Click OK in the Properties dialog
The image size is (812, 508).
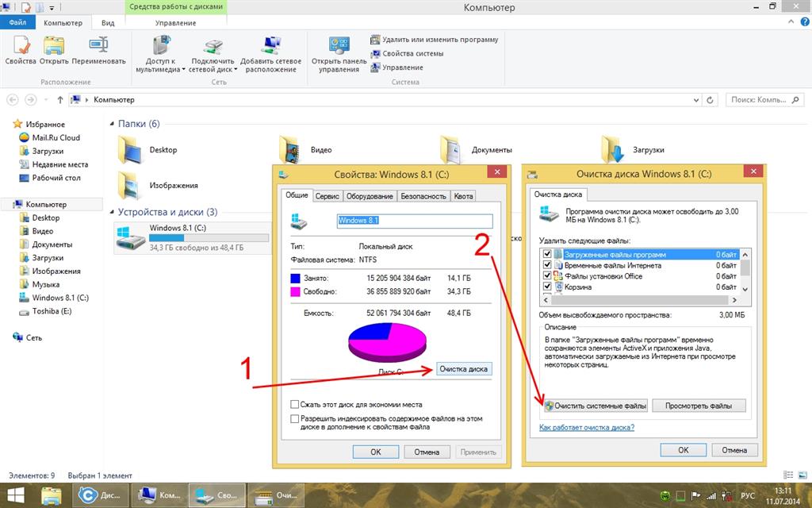(x=375, y=452)
